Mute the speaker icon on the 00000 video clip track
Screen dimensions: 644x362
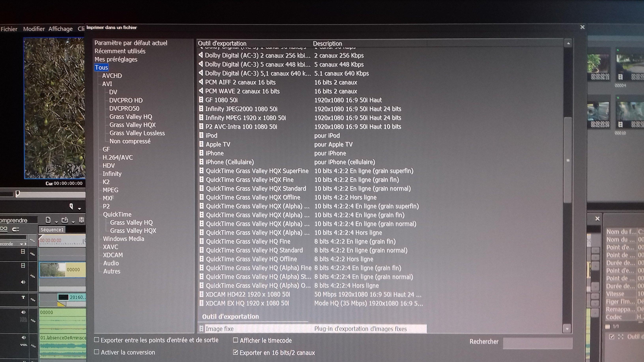point(23,282)
